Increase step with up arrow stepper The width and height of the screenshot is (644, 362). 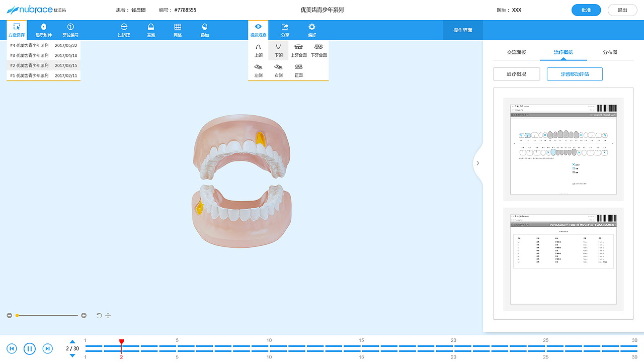pyautogui.click(x=72, y=341)
